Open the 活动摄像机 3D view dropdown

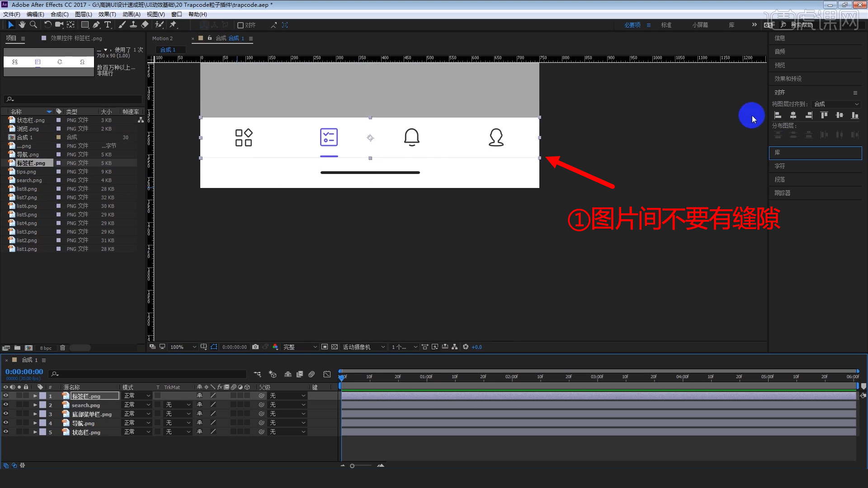pyautogui.click(x=363, y=347)
